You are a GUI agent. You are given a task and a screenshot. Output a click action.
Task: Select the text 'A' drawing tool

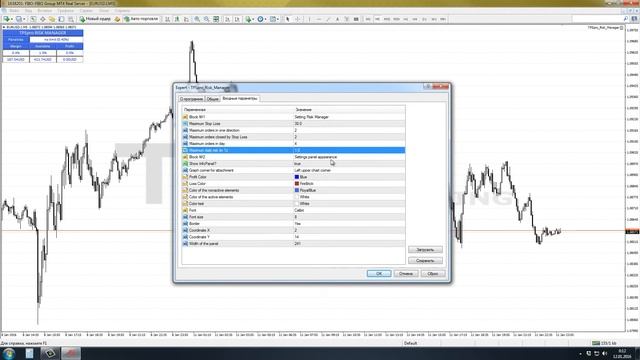(337, 19)
